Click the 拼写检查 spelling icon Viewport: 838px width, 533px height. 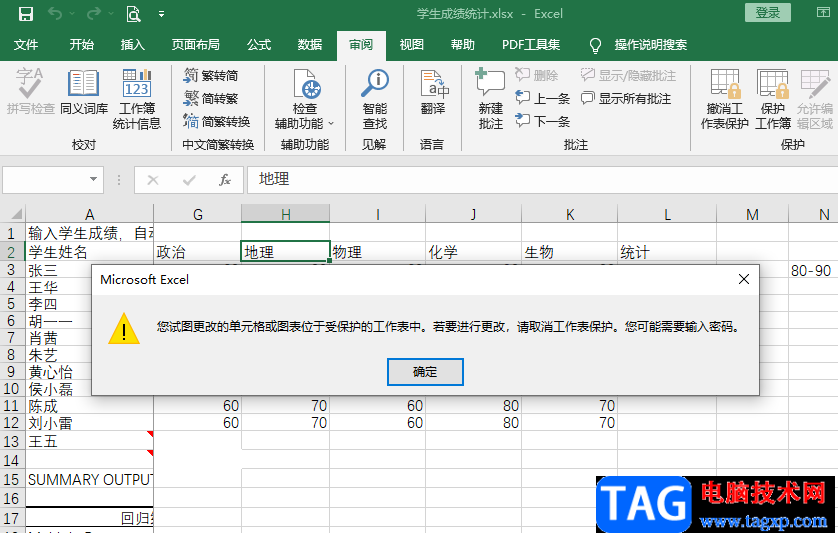[30, 91]
